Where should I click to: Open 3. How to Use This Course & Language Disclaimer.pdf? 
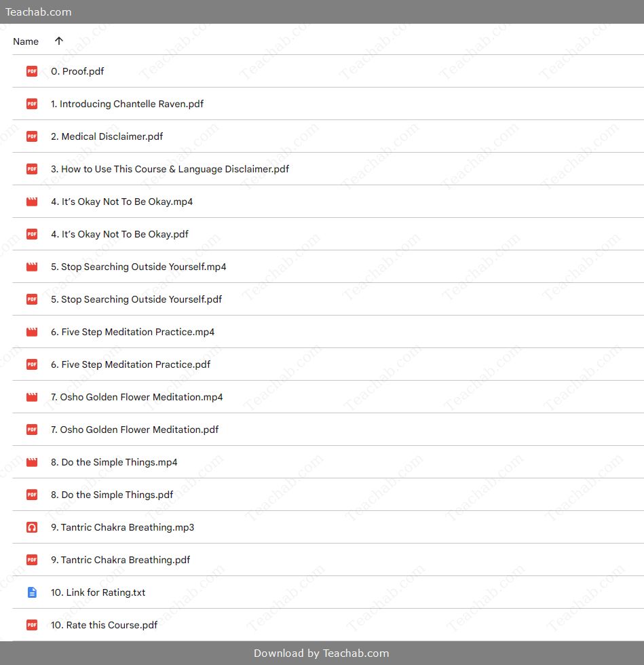coord(170,169)
